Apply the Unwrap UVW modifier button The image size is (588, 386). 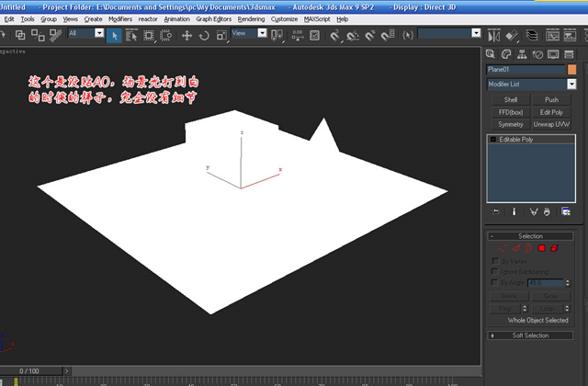[x=551, y=124]
